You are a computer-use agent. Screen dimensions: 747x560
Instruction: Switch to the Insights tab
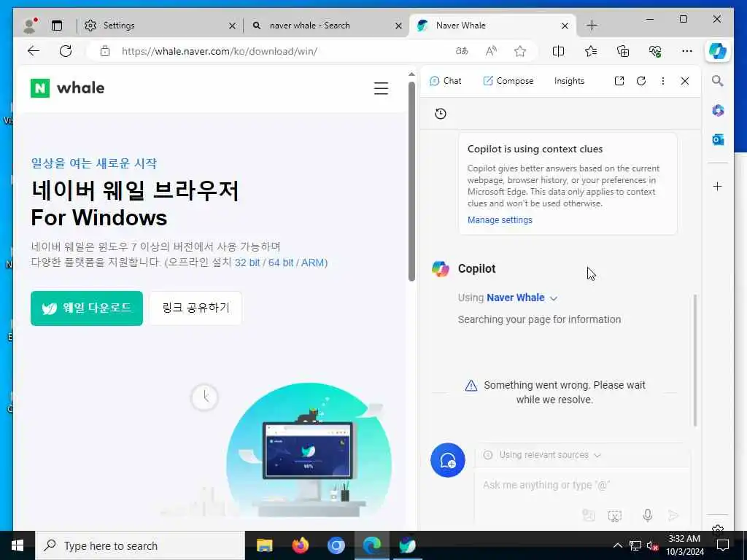[x=569, y=81]
